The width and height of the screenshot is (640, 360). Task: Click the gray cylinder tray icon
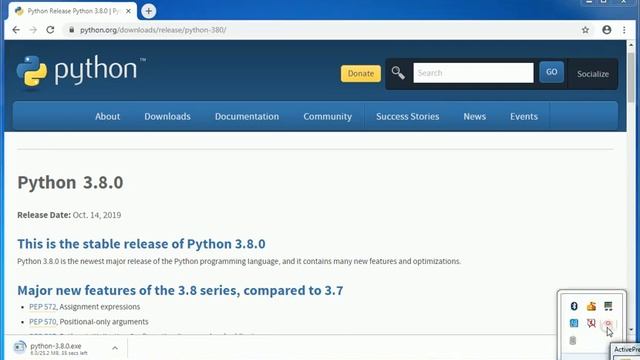[573, 340]
